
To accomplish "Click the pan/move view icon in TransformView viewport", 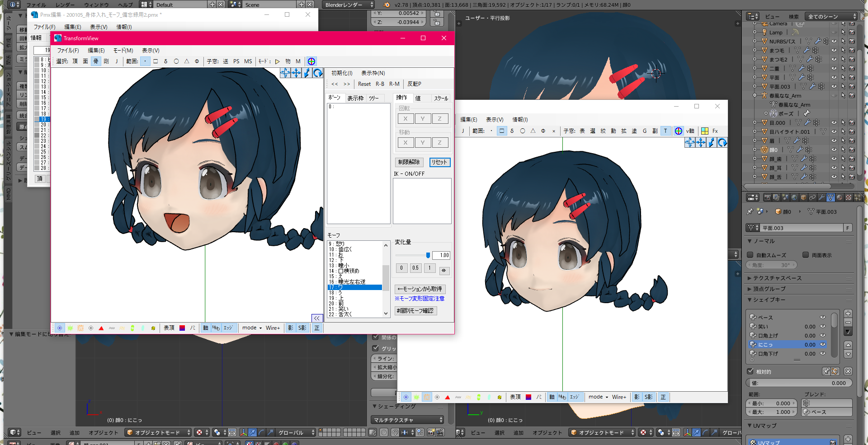I will pyautogui.click(x=296, y=73).
